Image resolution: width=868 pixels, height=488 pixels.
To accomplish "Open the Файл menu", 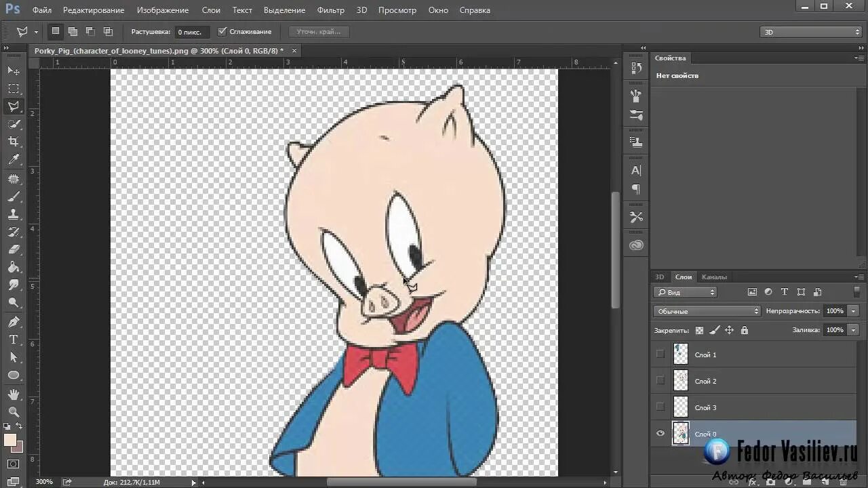I will 42,10.
